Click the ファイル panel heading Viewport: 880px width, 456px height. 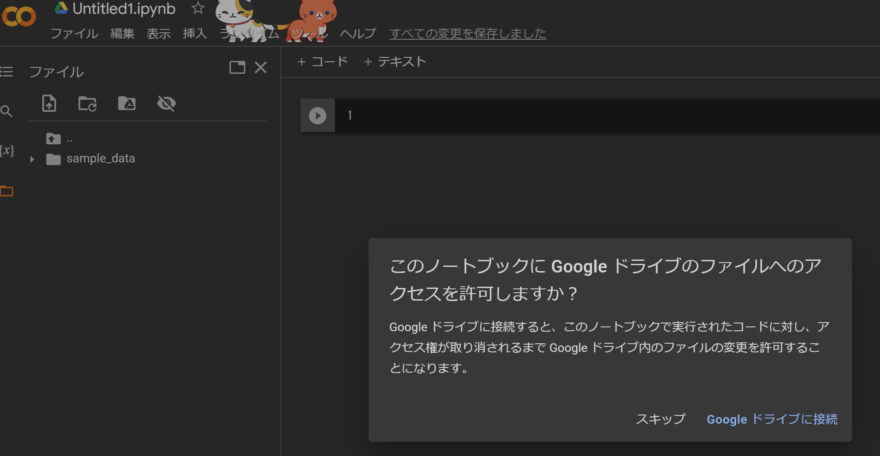click(56, 72)
